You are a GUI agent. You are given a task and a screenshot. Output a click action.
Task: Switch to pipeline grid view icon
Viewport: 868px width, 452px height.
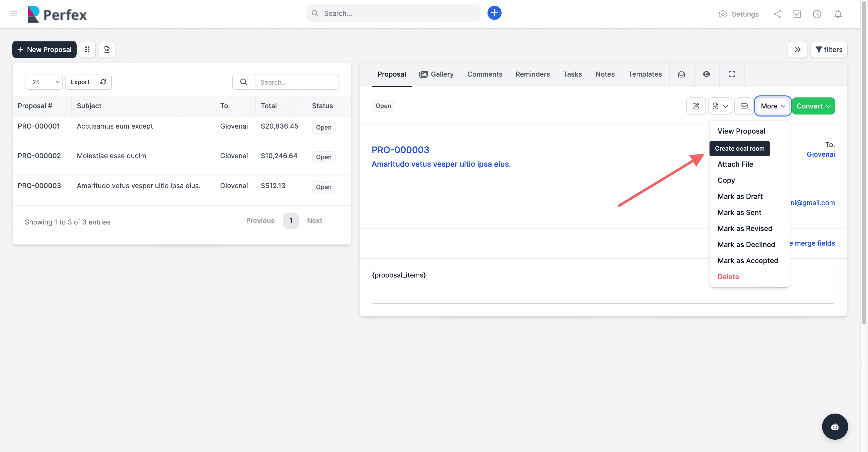click(x=87, y=49)
